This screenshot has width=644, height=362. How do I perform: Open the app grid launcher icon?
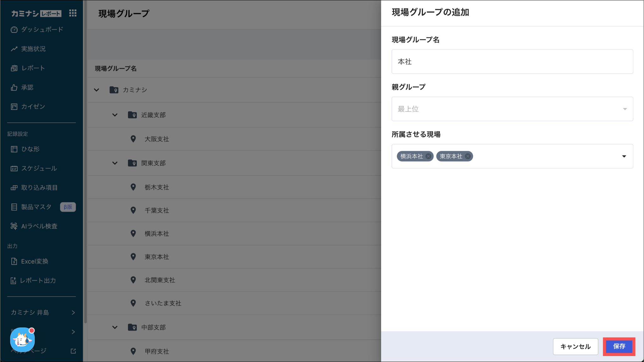[x=73, y=13]
